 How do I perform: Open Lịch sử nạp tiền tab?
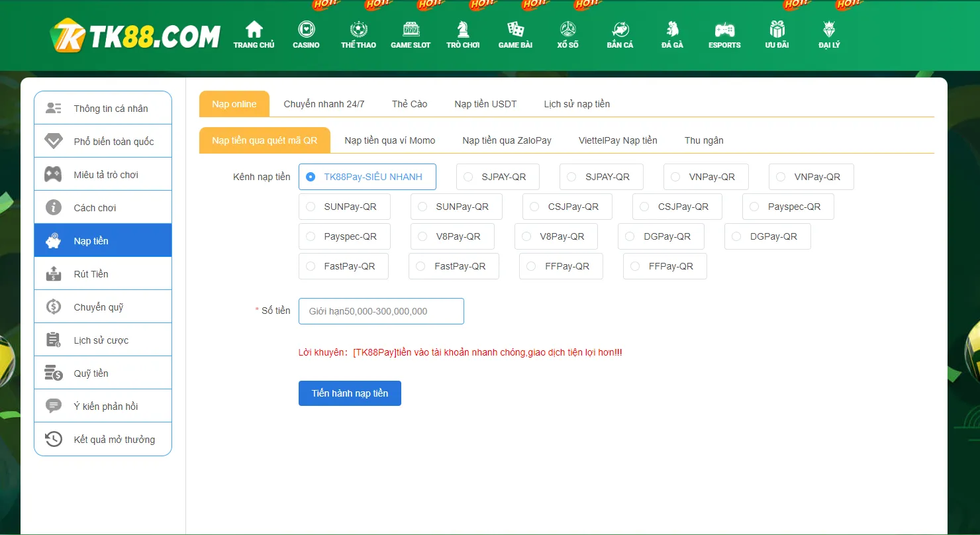[x=577, y=104]
